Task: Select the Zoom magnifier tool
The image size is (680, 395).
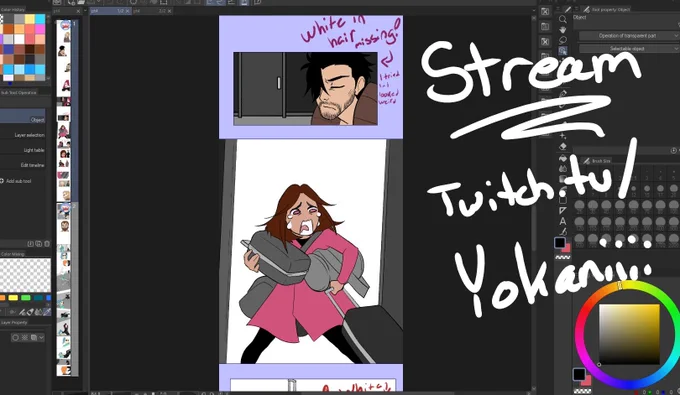Action: (562, 19)
